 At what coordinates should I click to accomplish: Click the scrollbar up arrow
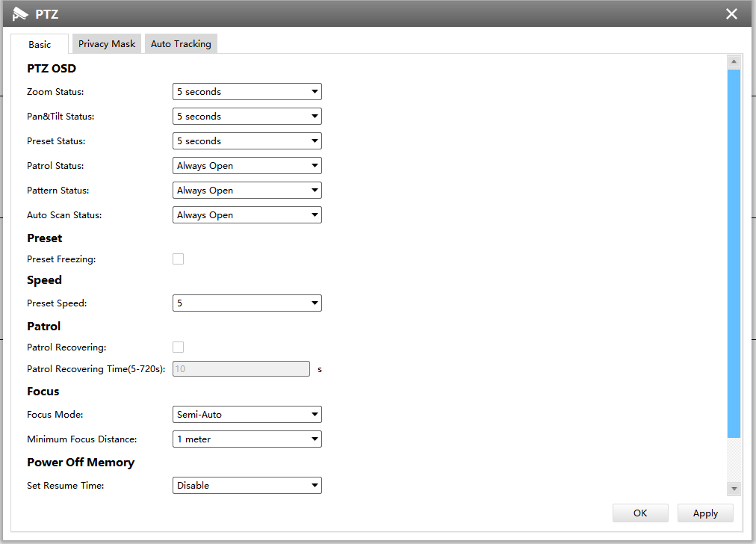click(x=734, y=62)
